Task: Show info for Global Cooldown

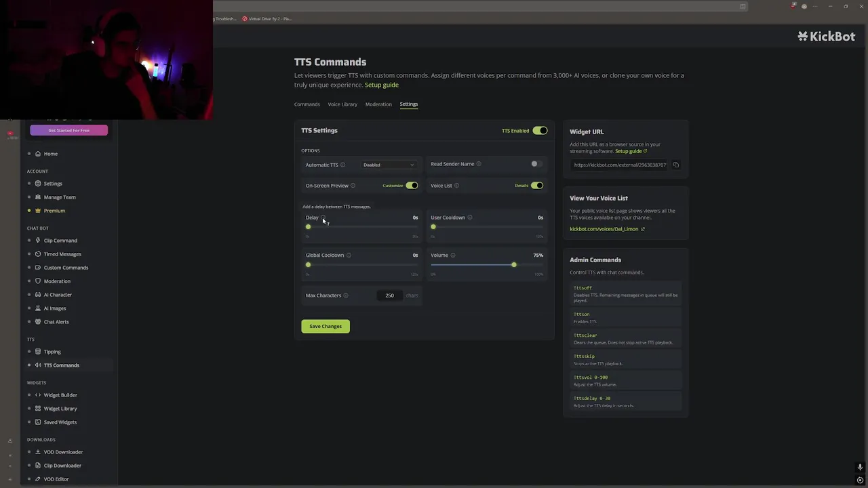Action: [349, 256]
